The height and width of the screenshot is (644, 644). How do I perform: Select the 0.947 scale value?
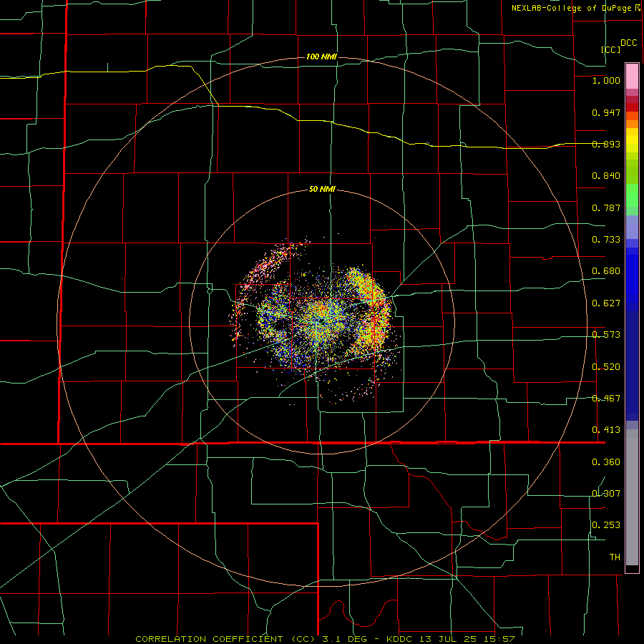[606, 112]
